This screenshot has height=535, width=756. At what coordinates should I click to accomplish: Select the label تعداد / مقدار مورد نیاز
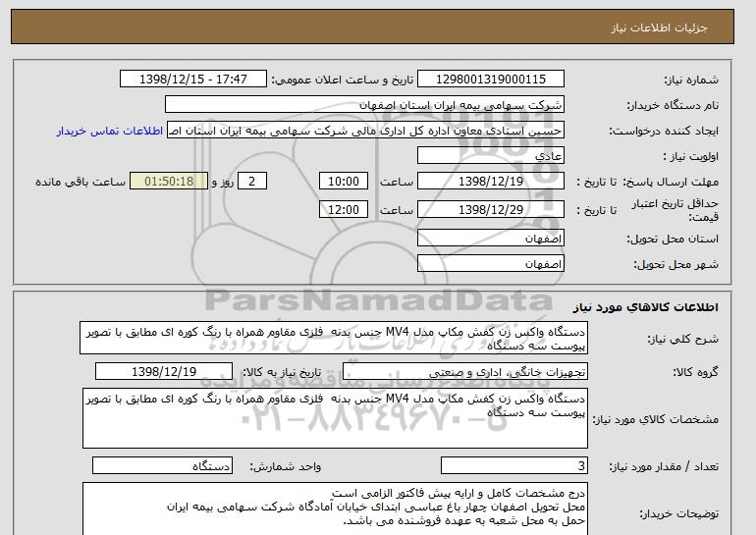(664, 466)
